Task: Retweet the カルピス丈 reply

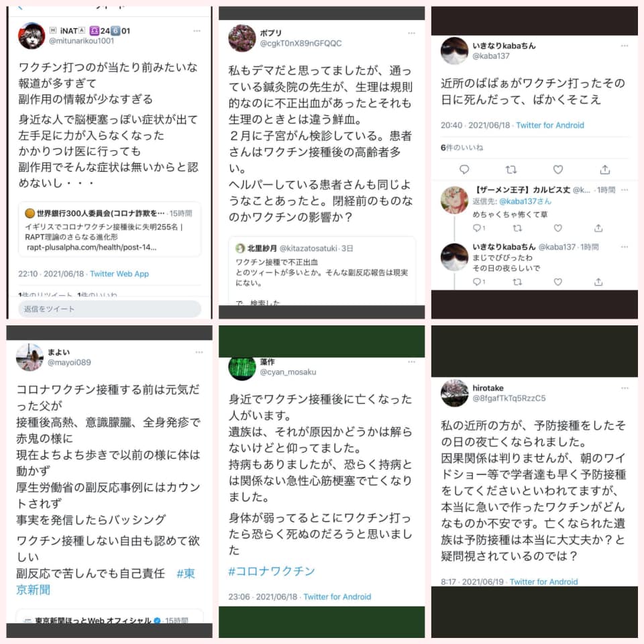Action: point(517,228)
